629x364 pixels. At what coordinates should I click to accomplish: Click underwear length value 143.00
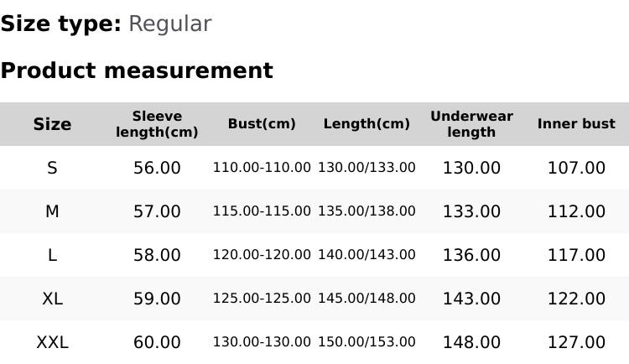(x=471, y=299)
